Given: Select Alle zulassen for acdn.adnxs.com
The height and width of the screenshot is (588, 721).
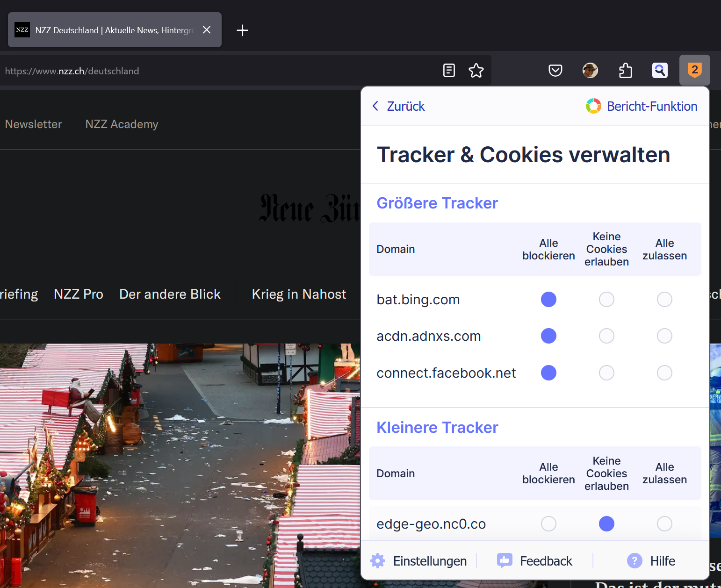Looking at the screenshot, I should (x=664, y=336).
